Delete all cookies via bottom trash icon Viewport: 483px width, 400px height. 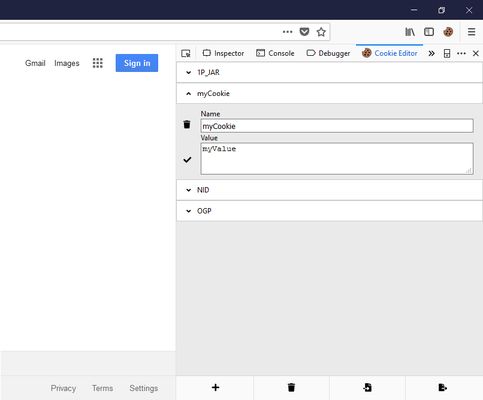coord(291,387)
